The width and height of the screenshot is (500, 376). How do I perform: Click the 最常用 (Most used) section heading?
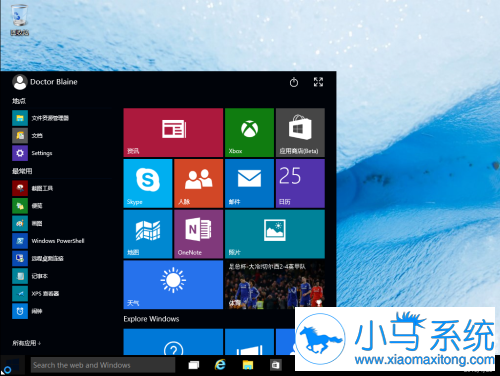coord(22,171)
